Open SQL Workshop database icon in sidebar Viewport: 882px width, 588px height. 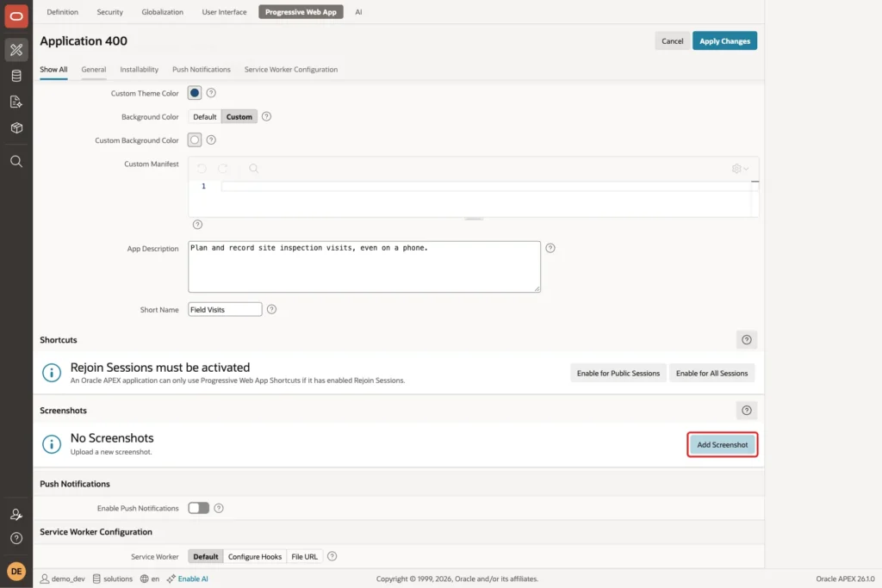click(x=16, y=76)
